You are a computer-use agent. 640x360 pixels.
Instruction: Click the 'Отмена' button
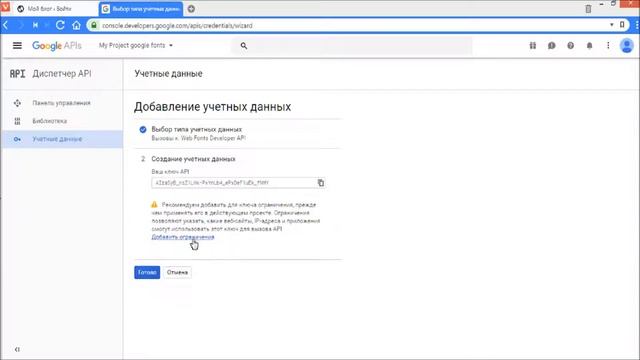177,272
